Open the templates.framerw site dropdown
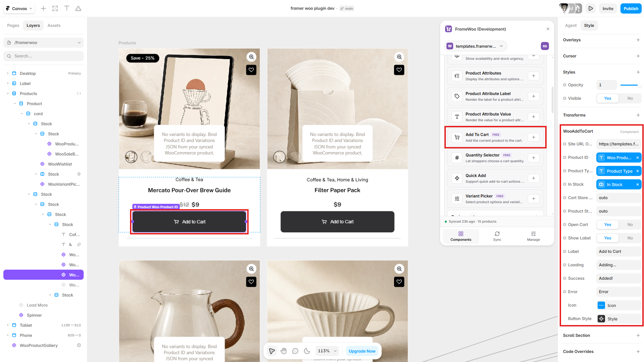 [475, 46]
